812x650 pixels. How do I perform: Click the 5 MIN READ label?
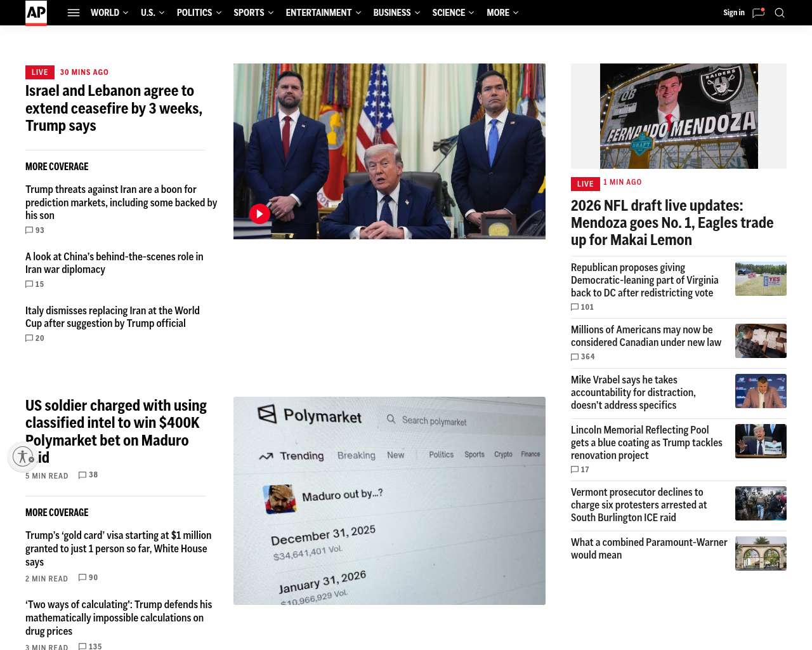click(x=47, y=476)
